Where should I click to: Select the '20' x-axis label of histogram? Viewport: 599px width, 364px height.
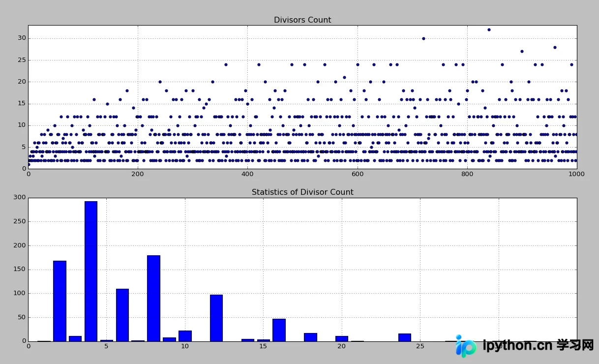(342, 346)
